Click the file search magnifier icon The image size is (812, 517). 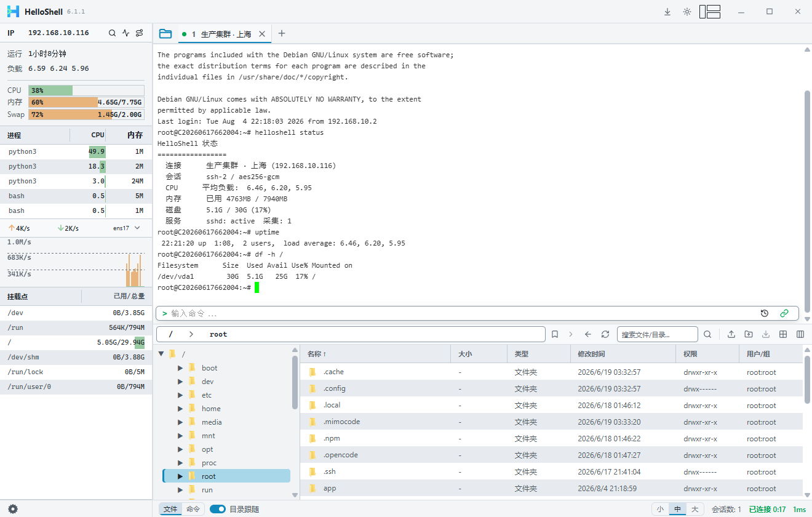point(707,334)
